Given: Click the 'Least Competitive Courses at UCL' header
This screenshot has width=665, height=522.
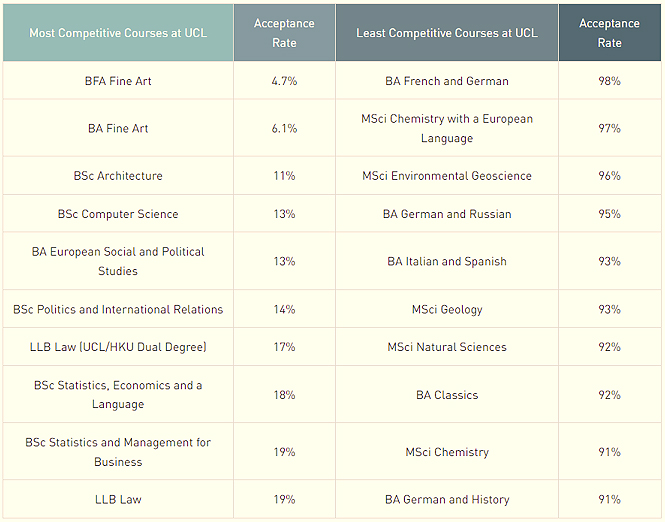Looking at the screenshot, I should [x=446, y=33].
